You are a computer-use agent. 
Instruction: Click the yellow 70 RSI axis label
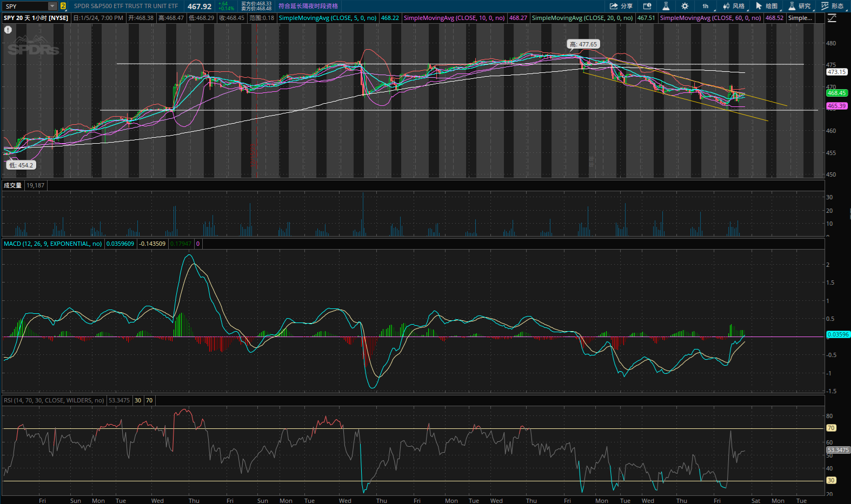(x=831, y=428)
